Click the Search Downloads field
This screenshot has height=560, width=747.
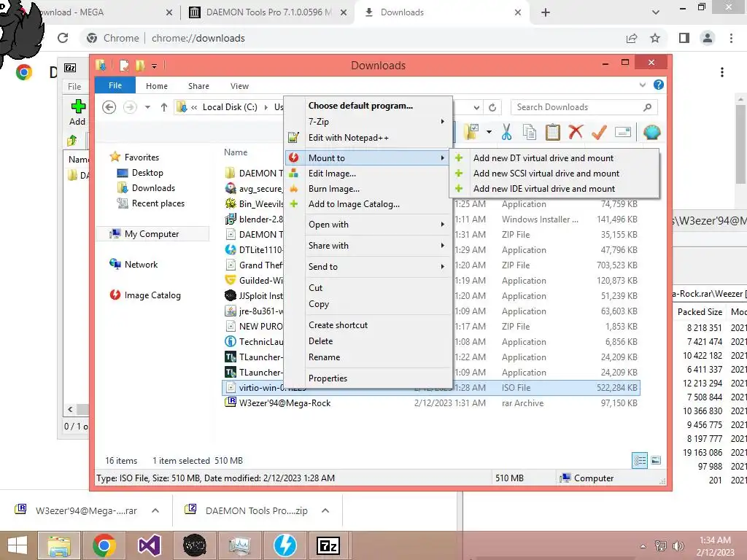584,107
